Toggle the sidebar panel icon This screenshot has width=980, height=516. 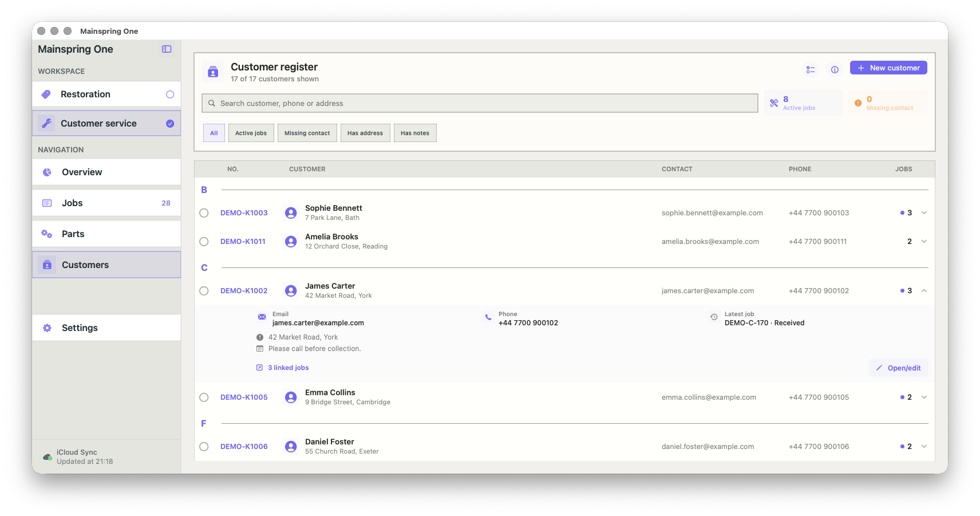pyautogui.click(x=167, y=49)
